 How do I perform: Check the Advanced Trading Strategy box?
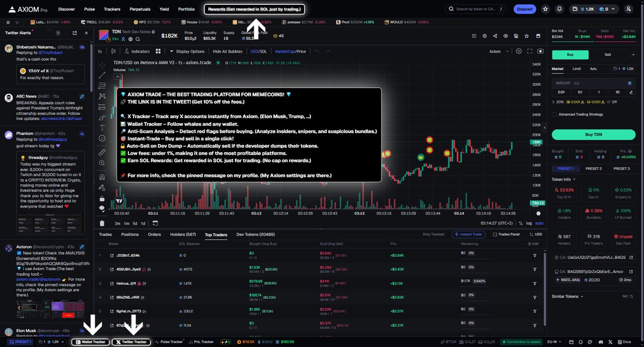pyautogui.click(x=554, y=114)
